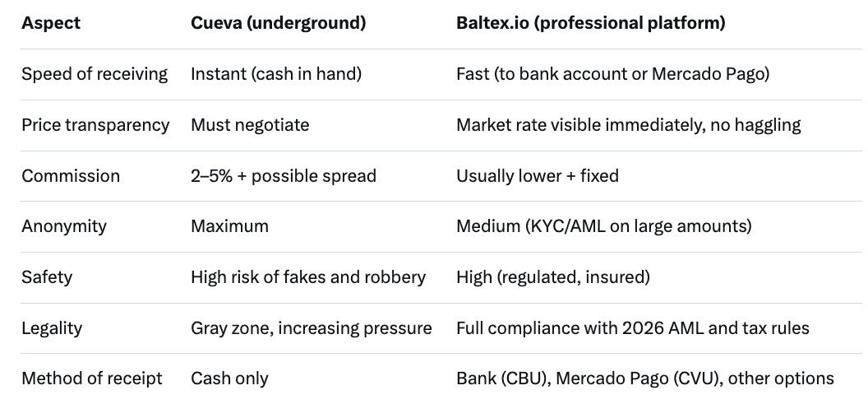Select the "Anonymity" row label

pos(64,226)
